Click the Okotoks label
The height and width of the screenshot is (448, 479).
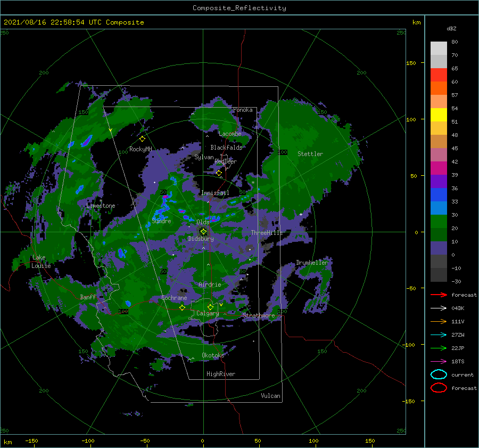pos(213,355)
